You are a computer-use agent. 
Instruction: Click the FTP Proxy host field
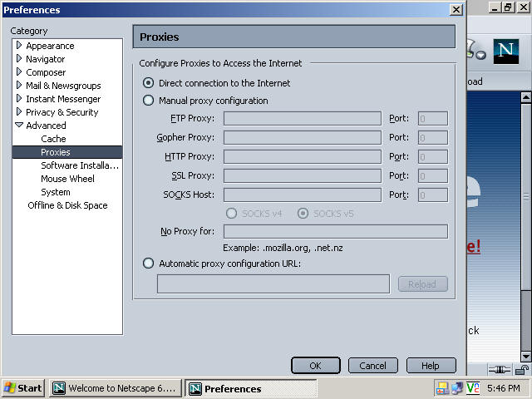(x=303, y=118)
